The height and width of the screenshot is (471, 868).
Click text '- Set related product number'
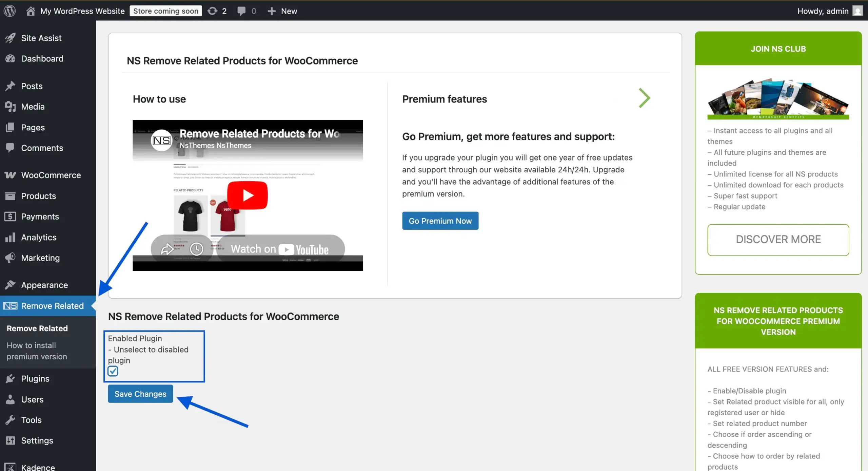[x=757, y=423]
